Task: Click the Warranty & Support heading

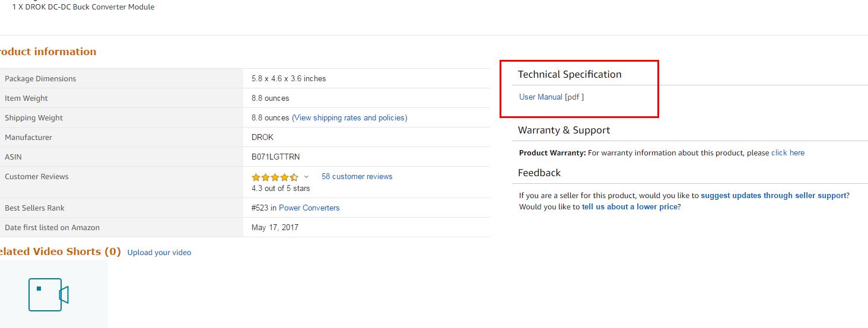Action: [x=564, y=130]
